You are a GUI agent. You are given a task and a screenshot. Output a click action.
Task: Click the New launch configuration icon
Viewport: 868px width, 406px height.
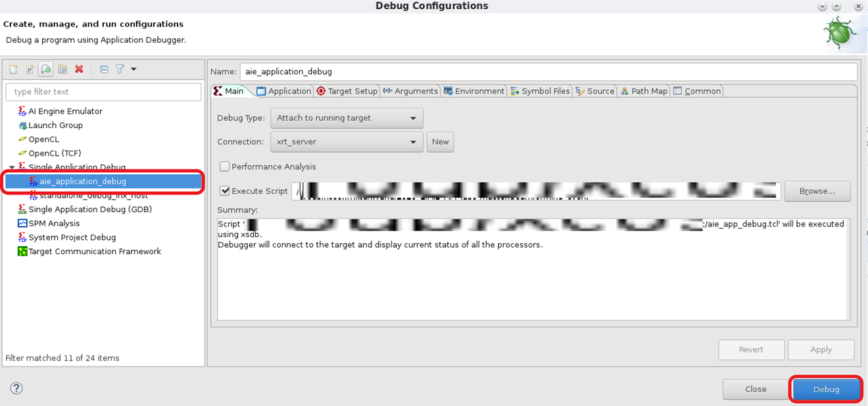13,70
